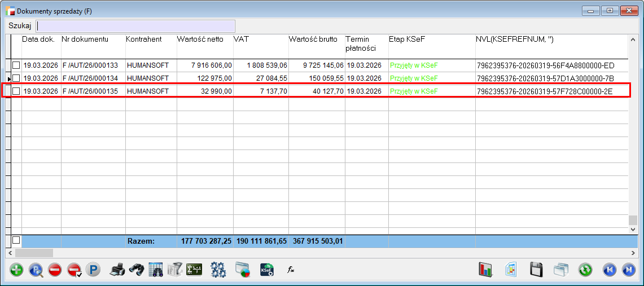The width and height of the screenshot is (644, 286).
Task: Jump to last record with blue arrow button
Action: click(628, 270)
